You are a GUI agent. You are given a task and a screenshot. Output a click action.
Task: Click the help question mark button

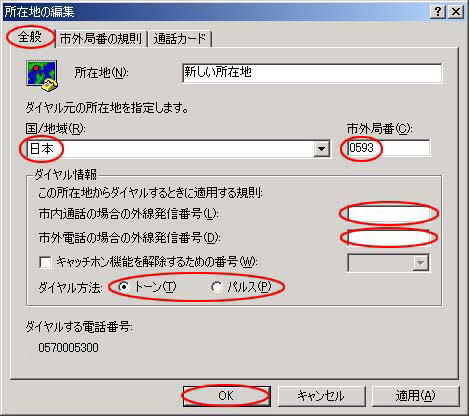438,12
